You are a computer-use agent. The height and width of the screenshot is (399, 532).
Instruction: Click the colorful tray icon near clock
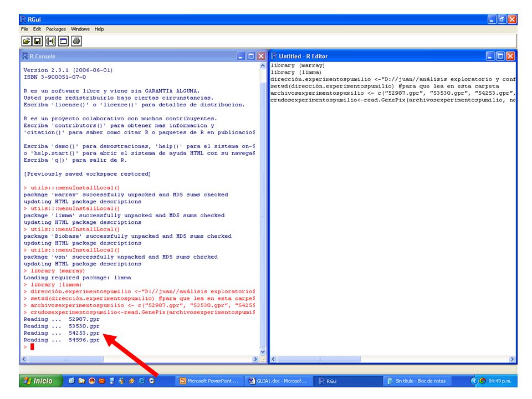[x=483, y=381]
